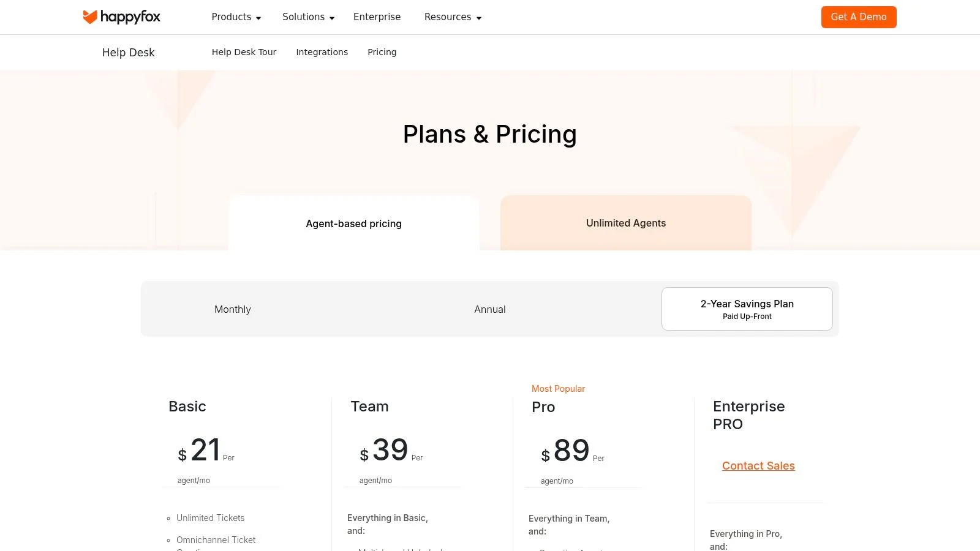Expand the Products dropdown menu

click(236, 17)
